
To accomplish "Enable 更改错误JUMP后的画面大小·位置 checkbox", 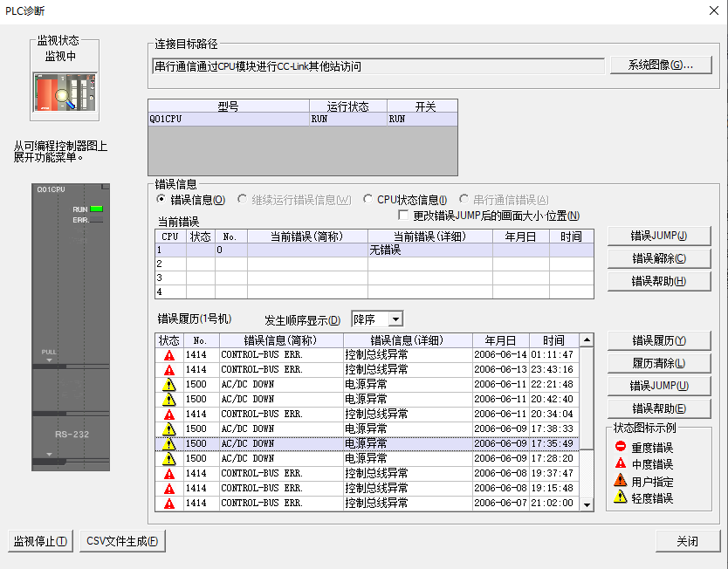I will click(x=403, y=216).
